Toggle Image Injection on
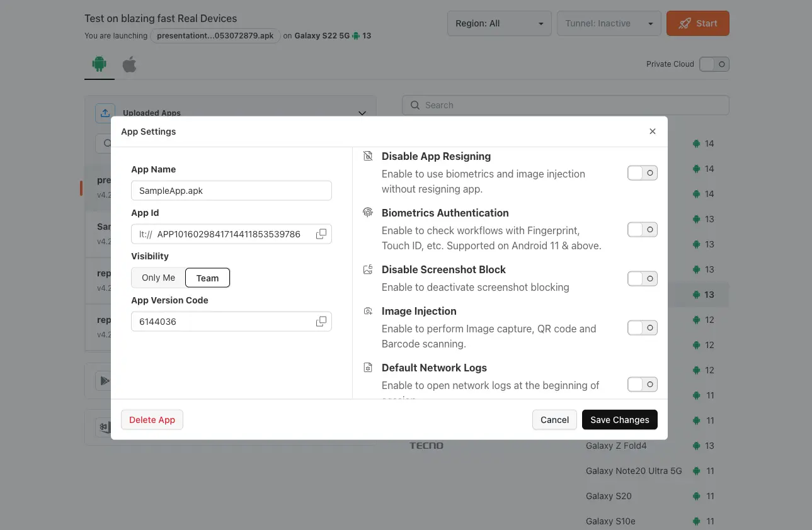This screenshot has width=812, height=530. point(642,328)
